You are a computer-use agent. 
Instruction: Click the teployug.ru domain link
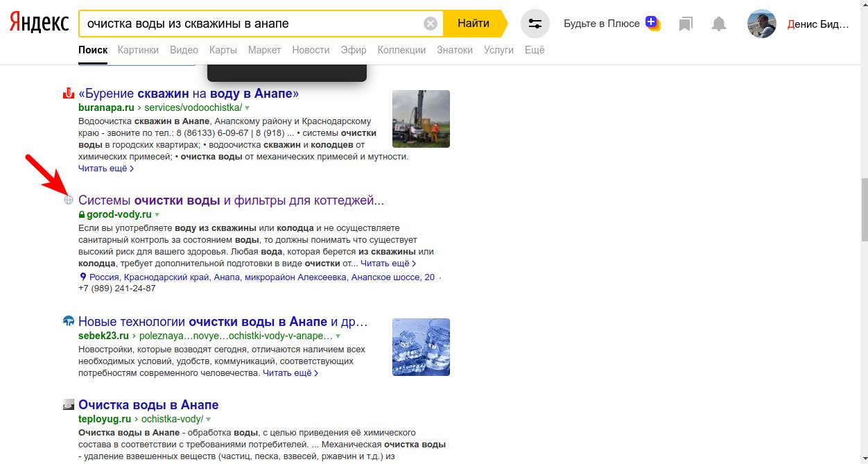(x=105, y=420)
